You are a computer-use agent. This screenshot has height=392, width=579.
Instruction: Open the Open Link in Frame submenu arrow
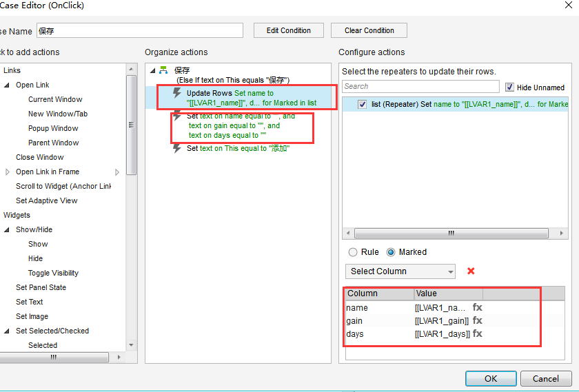tap(117, 172)
